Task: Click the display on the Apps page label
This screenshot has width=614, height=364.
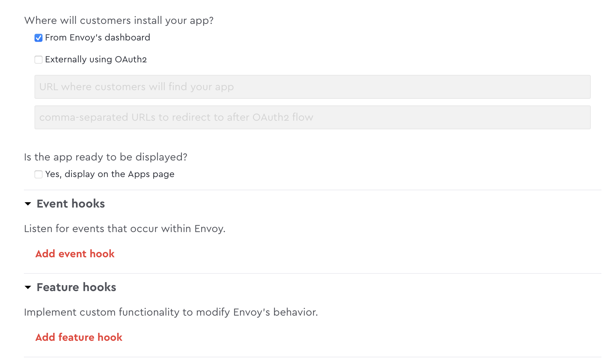Action: click(x=110, y=174)
